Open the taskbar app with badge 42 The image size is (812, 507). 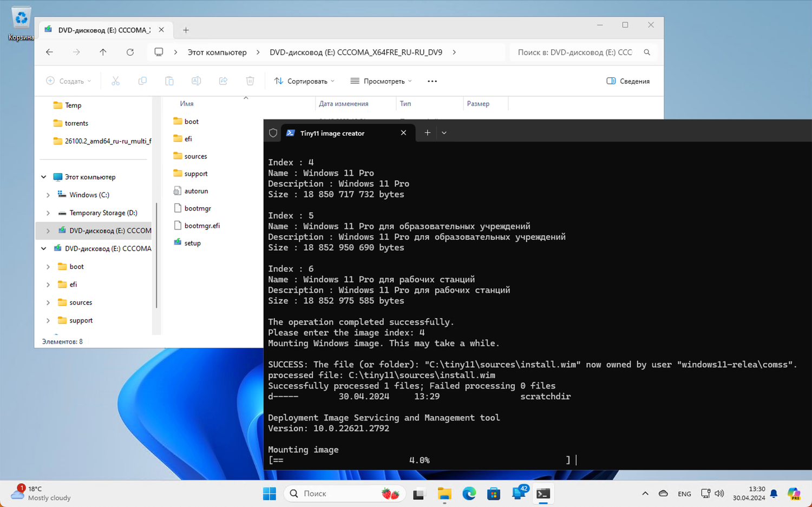click(x=519, y=493)
